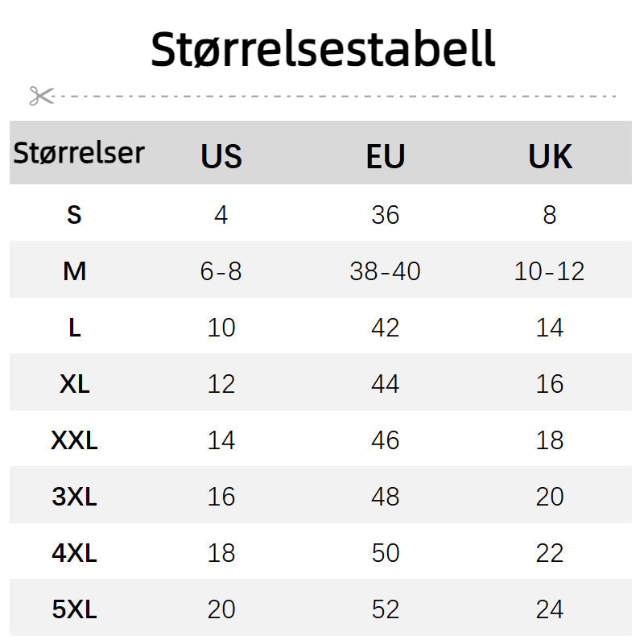Click the XL size row label
Image resolution: width=644 pixels, height=644 pixels.
pyautogui.click(x=74, y=384)
